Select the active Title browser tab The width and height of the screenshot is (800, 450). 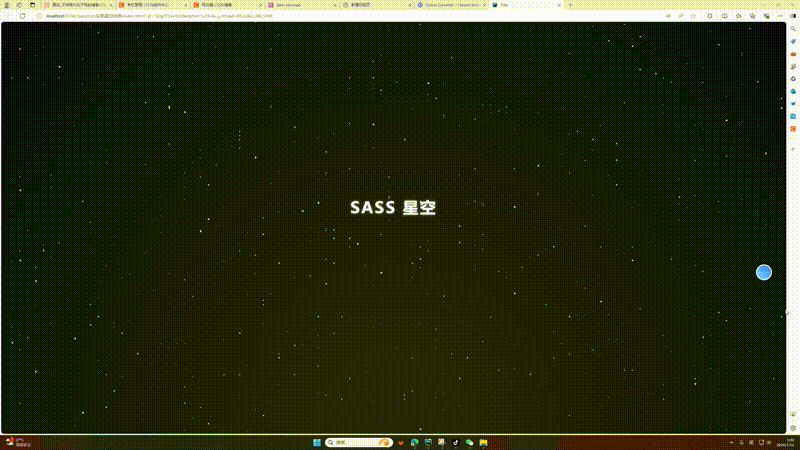[x=526, y=5]
